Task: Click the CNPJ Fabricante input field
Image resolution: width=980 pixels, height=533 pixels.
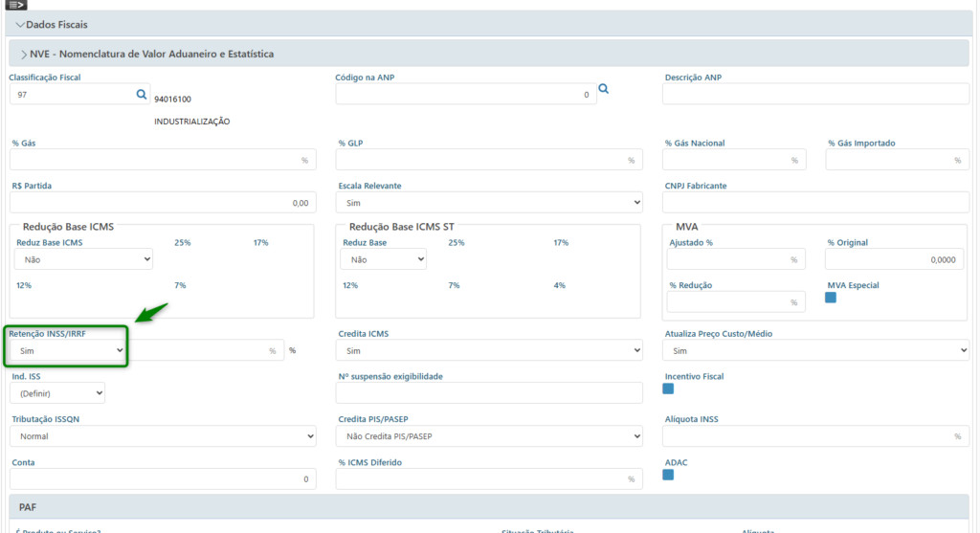Action: coord(815,203)
